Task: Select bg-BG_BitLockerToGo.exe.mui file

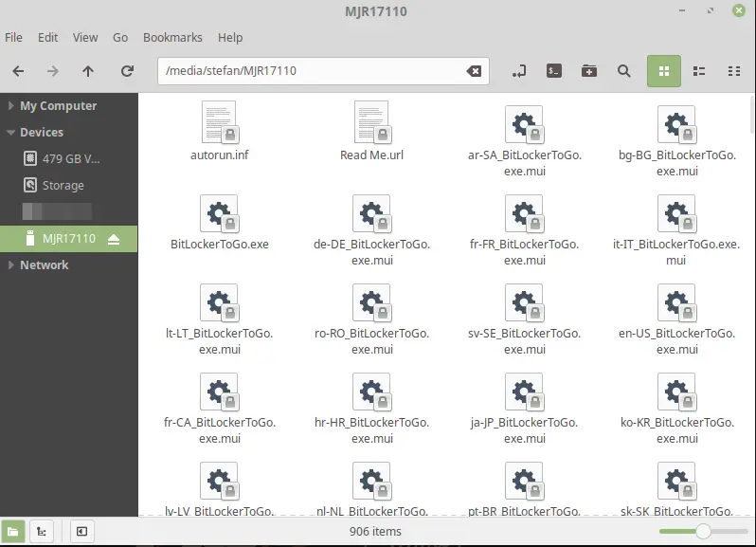Action: 677,141
